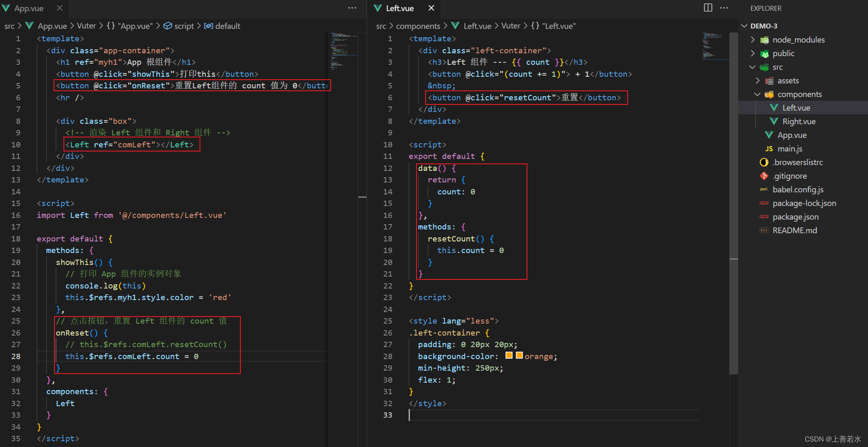The width and height of the screenshot is (868, 447).
Task: Click the import Left from line
Action: [132, 215]
